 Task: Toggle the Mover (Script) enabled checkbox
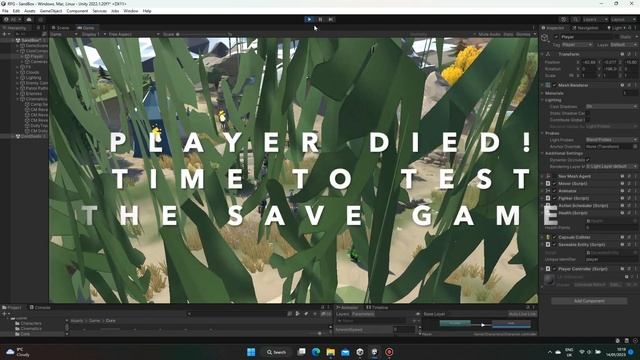[554, 184]
